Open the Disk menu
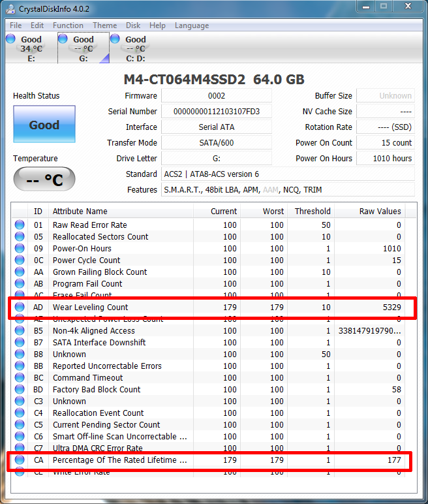 pos(133,25)
